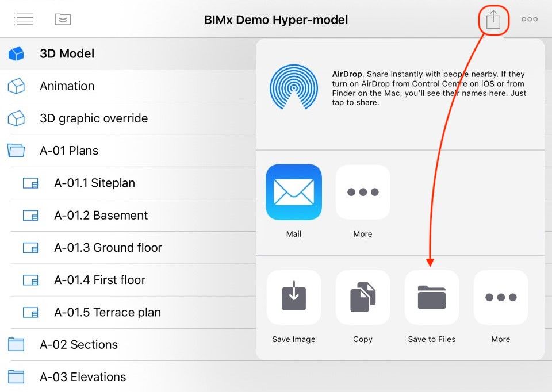This screenshot has height=392, width=552.
Task: Tap the Save to Files folder icon
Action: (432, 297)
